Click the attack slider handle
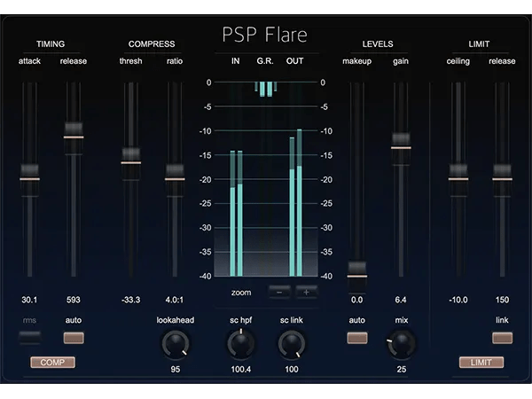The height and width of the screenshot is (399, 532). pos(29,179)
